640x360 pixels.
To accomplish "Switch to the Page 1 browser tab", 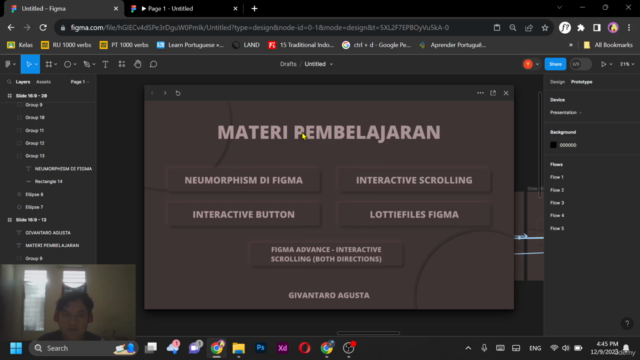I will pos(184,9).
